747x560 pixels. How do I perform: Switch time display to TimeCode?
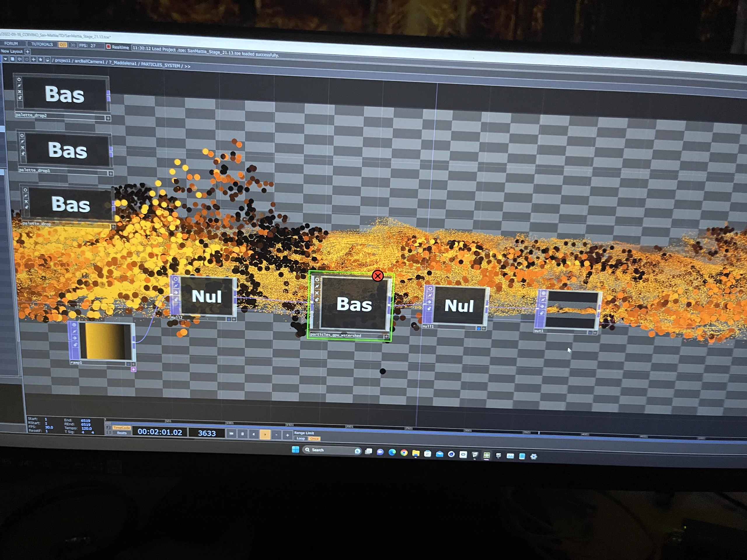click(x=122, y=428)
